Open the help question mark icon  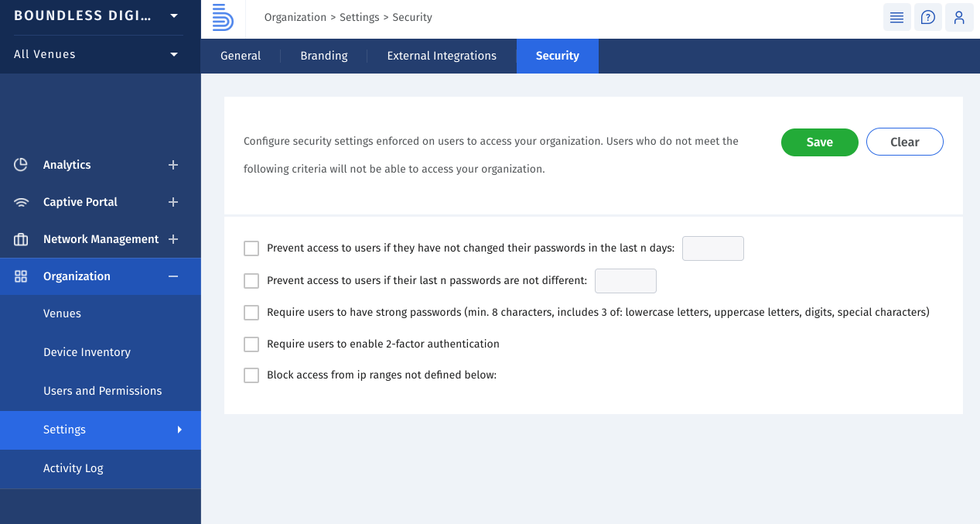(x=927, y=17)
